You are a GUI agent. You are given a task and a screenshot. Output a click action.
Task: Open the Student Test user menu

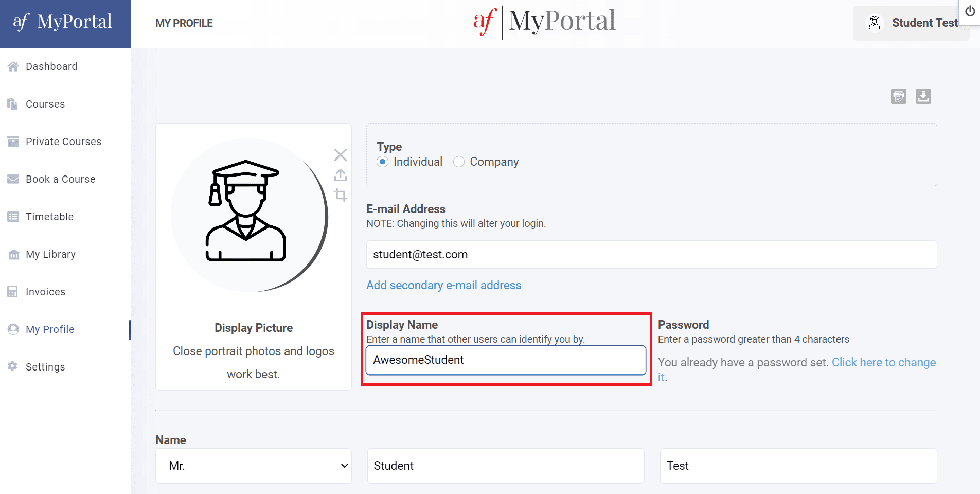911,23
